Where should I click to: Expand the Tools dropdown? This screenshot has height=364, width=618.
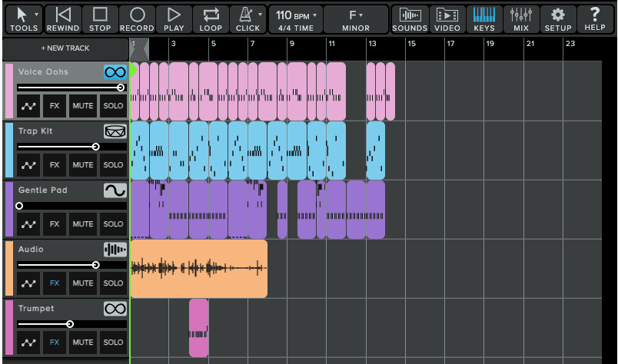[x=25, y=18]
